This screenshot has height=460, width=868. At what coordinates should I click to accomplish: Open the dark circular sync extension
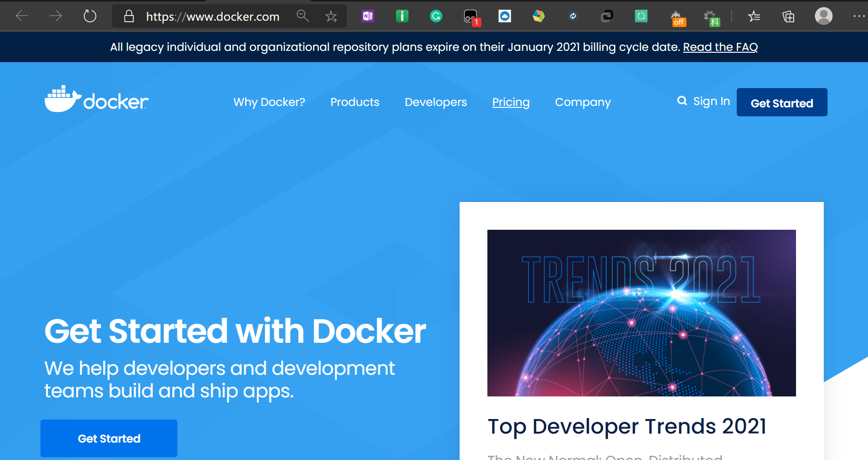coord(573,16)
